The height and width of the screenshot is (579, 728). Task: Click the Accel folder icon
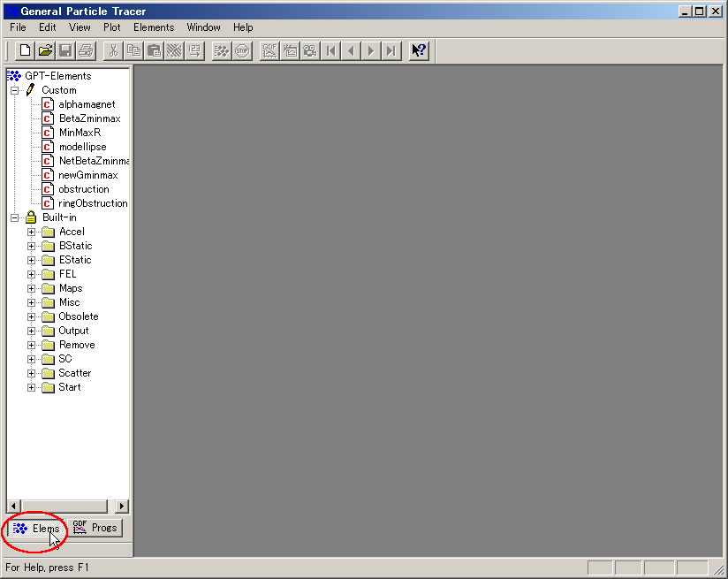(x=49, y=232)
